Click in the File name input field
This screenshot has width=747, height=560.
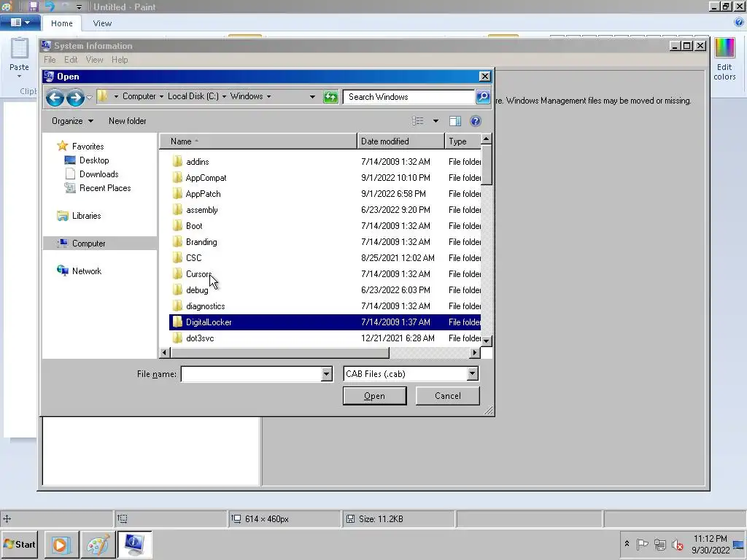[251, 374]
